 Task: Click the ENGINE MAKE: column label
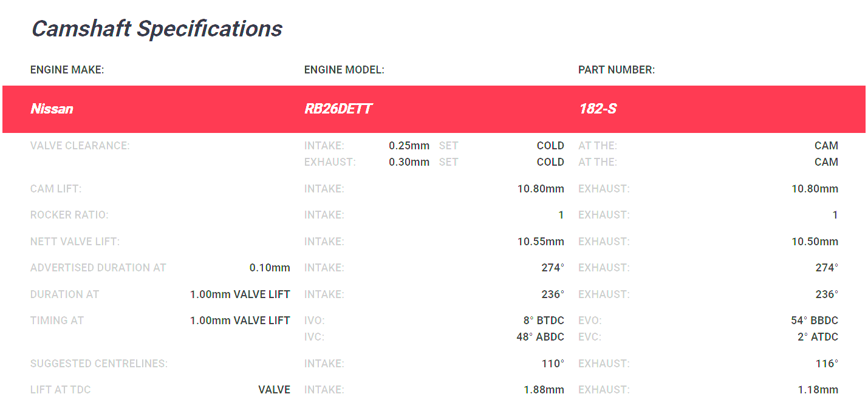(67, 70)
